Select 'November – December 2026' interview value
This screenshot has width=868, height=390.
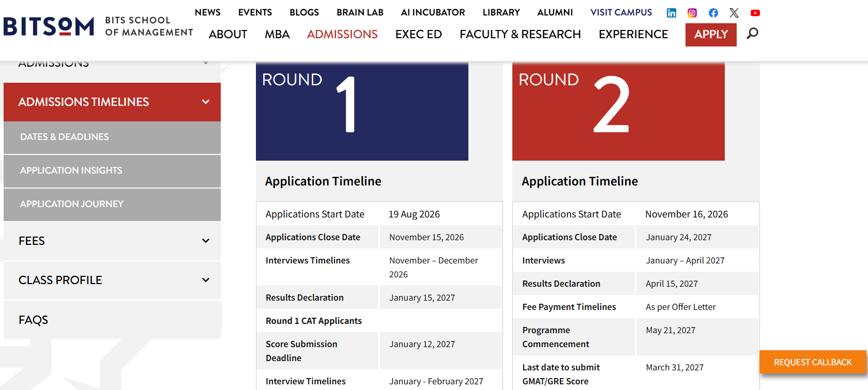point(434,268)
